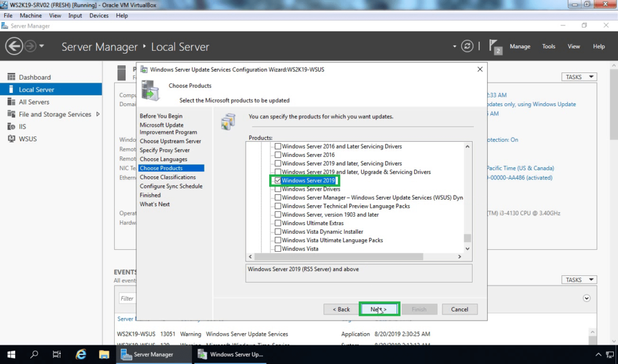
Task: Open the Dashboard icon in sidebar
Action: pyautogui.click(x=11, y=77)
